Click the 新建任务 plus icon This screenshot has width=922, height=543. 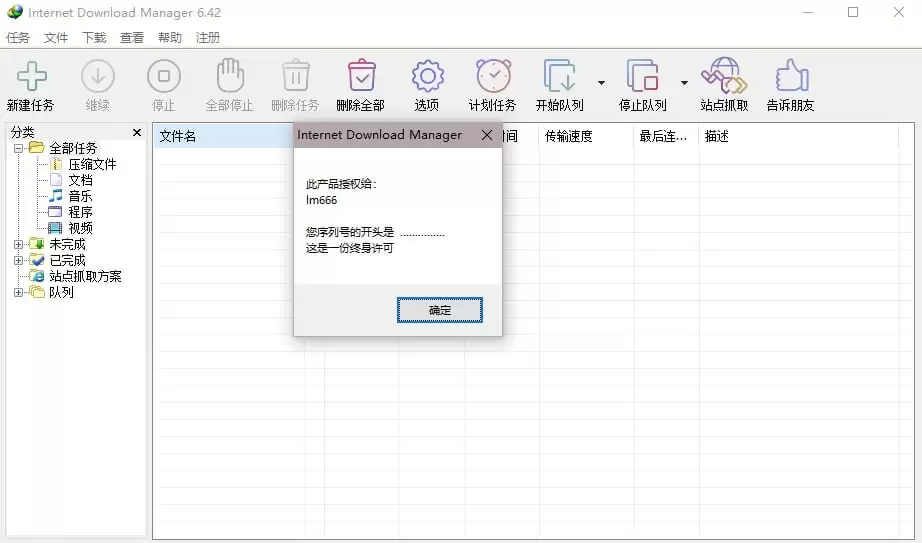pyautogui.click(x=31, y=76)
